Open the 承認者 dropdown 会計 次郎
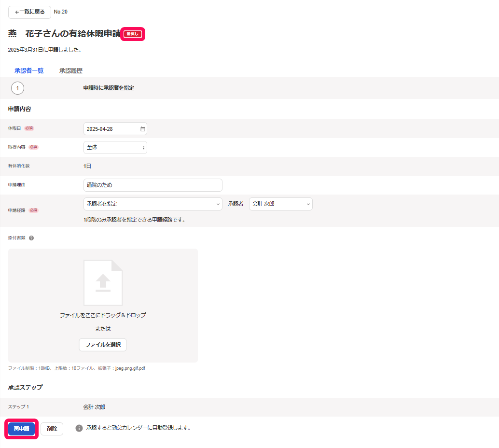The height and width of the screenshot is (448, 499). click(x=281, y=204)
